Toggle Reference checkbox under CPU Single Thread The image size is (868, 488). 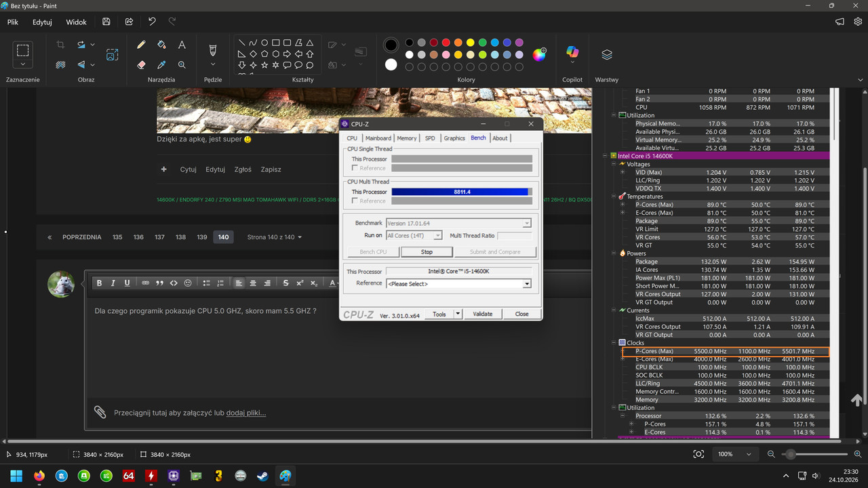point(355,168)
